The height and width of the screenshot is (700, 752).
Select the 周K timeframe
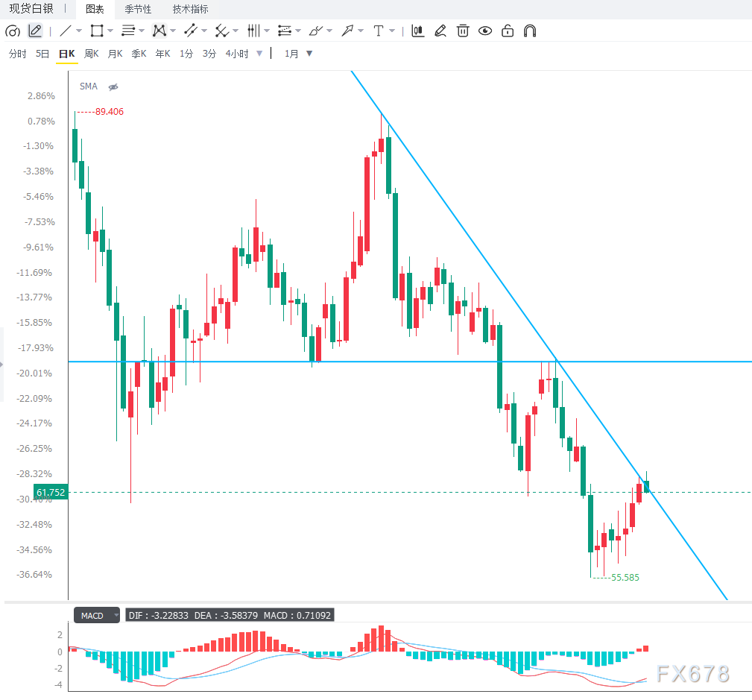pyautogui.click(x=91, y=54)
